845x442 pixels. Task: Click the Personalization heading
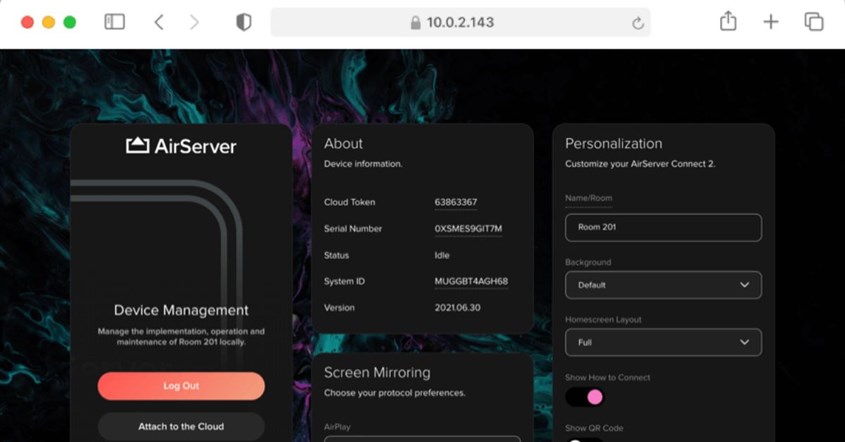click(614, 144)
